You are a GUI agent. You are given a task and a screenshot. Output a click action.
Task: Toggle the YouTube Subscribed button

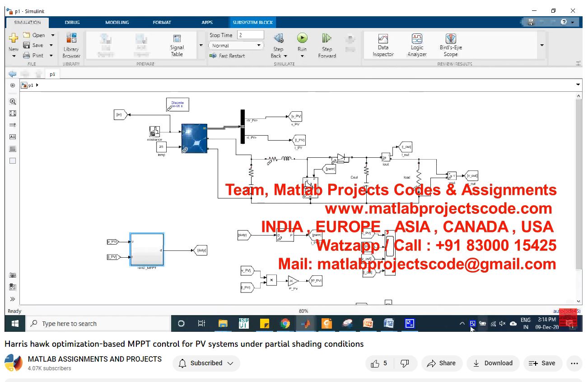[x=206, y=363]
